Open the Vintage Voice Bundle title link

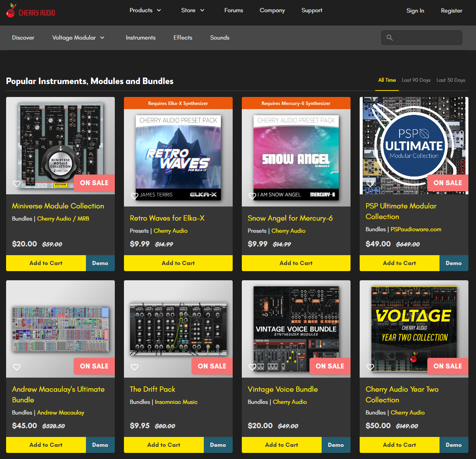click(282, 389)
